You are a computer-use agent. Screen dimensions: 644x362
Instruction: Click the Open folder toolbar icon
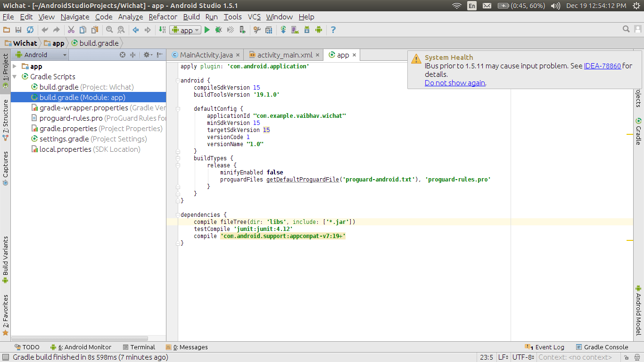[x=7, y=30]
